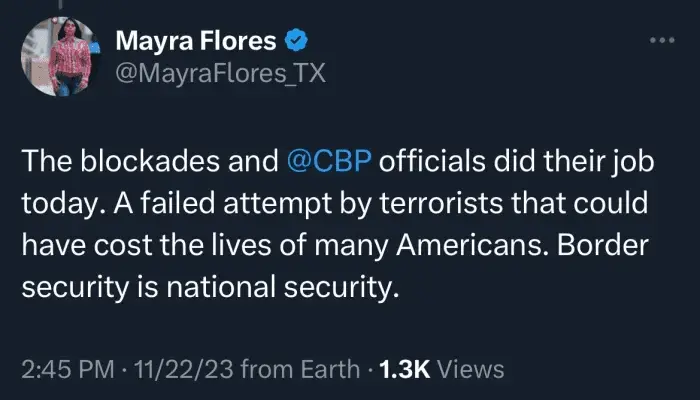Click the "from Earth" location label
700x400 pixels.
[x=299, y=369]
